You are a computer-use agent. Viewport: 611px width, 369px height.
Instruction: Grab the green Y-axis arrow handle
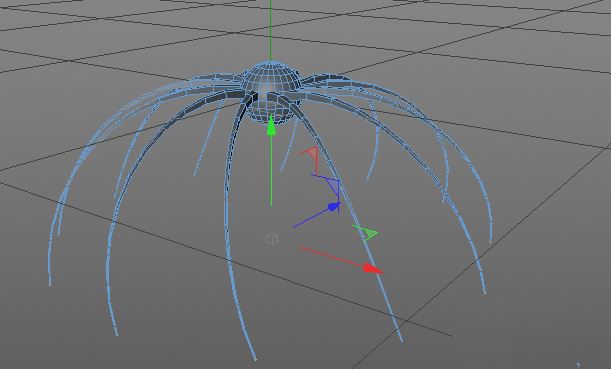click(271, 127)
